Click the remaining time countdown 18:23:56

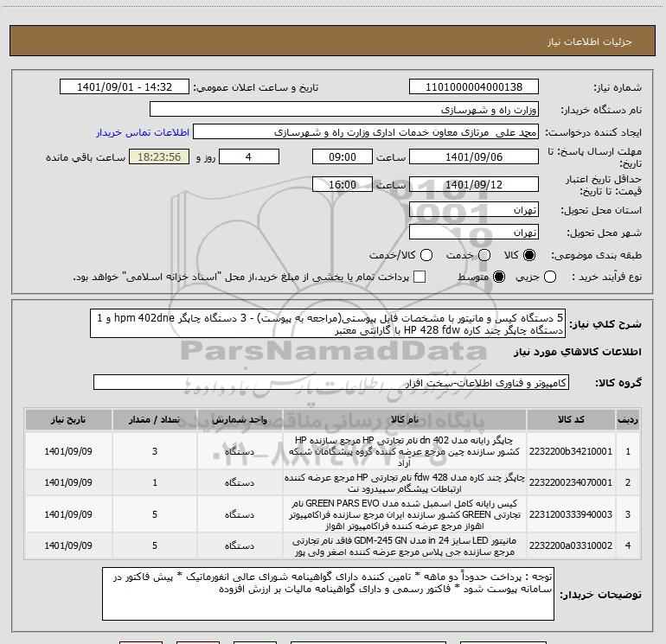[159, 157]
